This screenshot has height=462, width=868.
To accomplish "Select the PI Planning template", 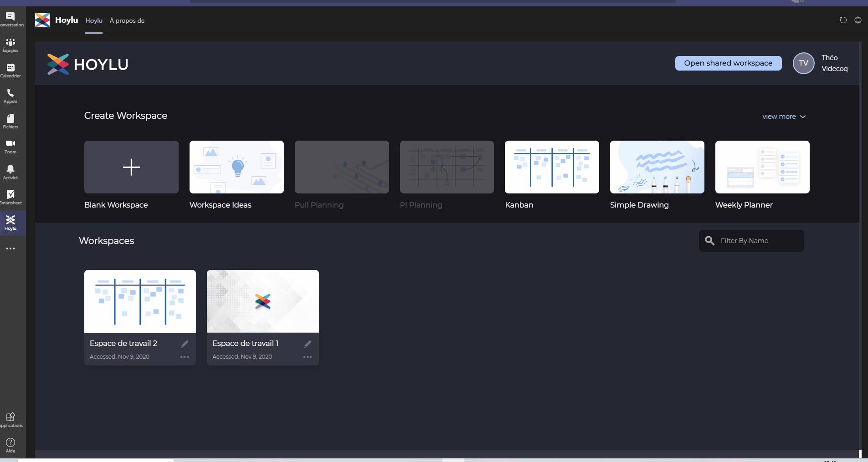I will (x=447, y=167).
